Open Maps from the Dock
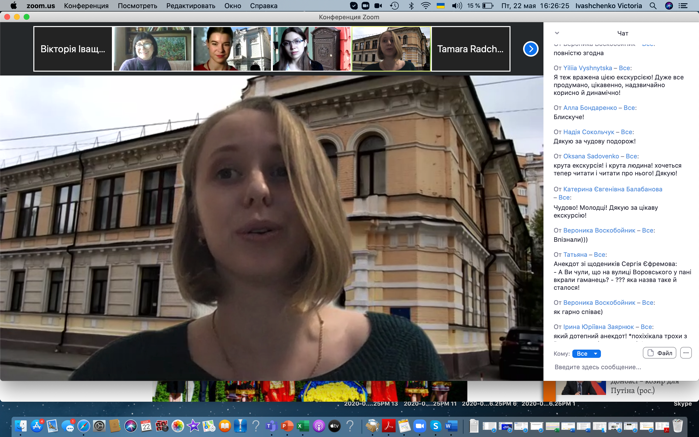Screen dimensions: 699x437 click(209, 426)
